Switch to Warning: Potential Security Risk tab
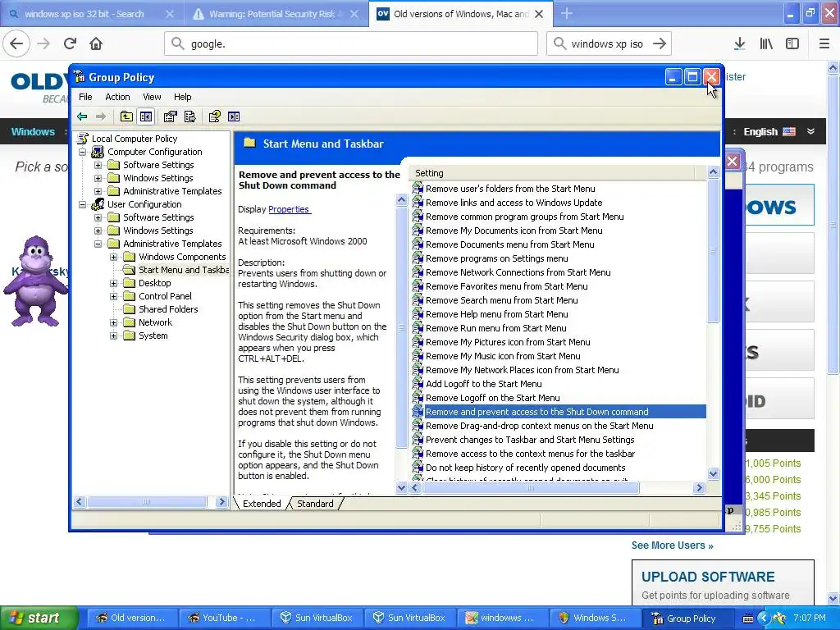 276,14
